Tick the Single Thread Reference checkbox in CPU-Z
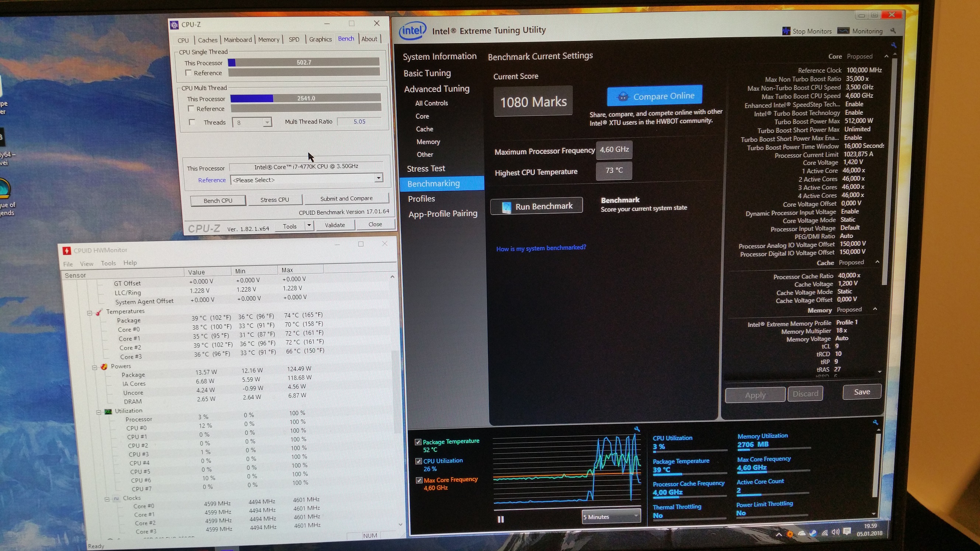Screen dimensions: 980x551 188,73
